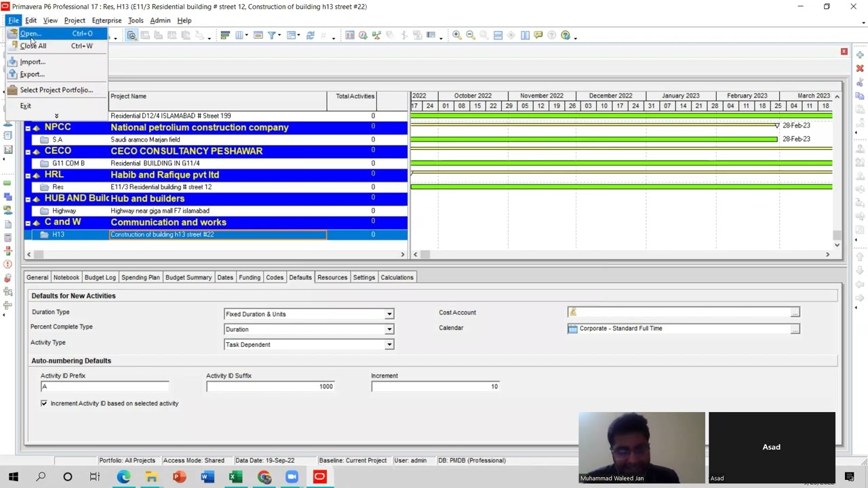868x488 pixels.
Task: Open Excel from taskbar
Action: (x=235, y=477)
